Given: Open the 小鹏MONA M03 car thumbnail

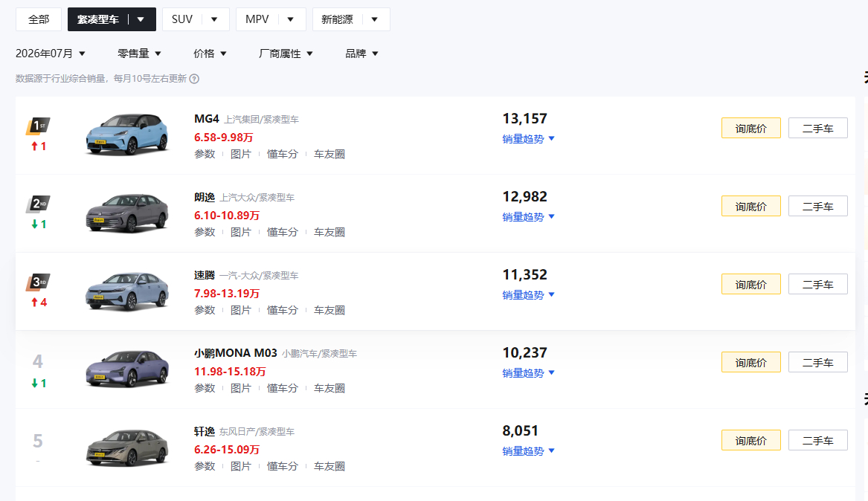Looking at the screenshot, I should pyautogui.click(x=127, y=368).
